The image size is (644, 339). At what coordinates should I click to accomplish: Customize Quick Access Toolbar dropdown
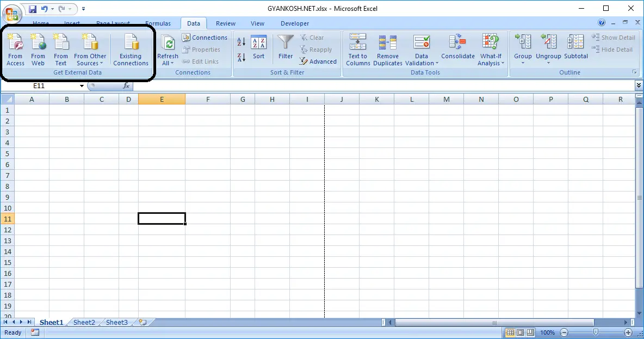pos(83,9)
